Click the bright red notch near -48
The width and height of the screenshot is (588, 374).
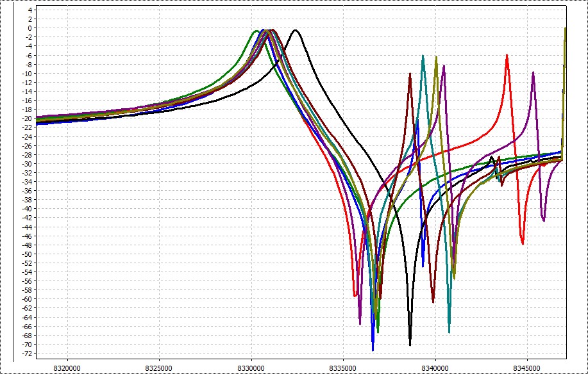pyautogui.click(x=523, y=243)
